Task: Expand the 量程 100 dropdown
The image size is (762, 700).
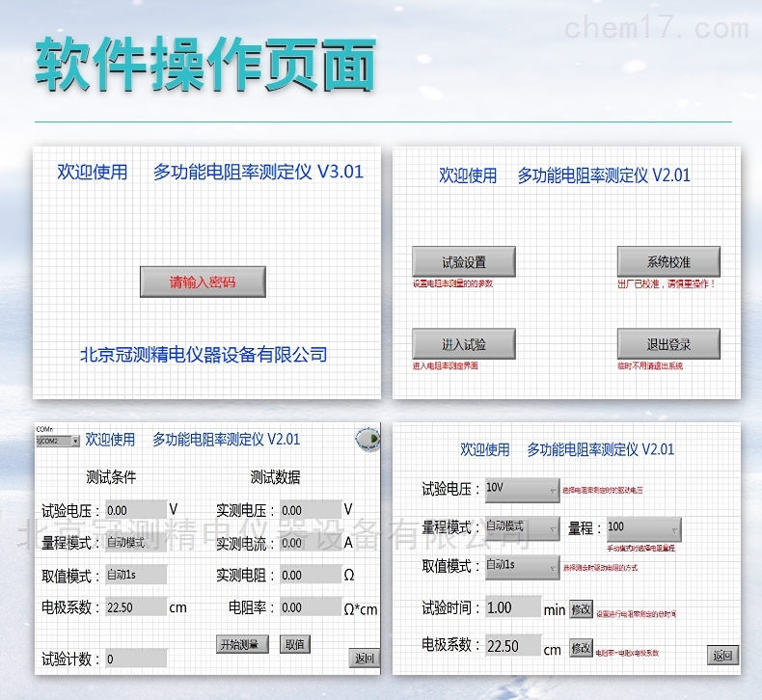Action: [642, 528]
